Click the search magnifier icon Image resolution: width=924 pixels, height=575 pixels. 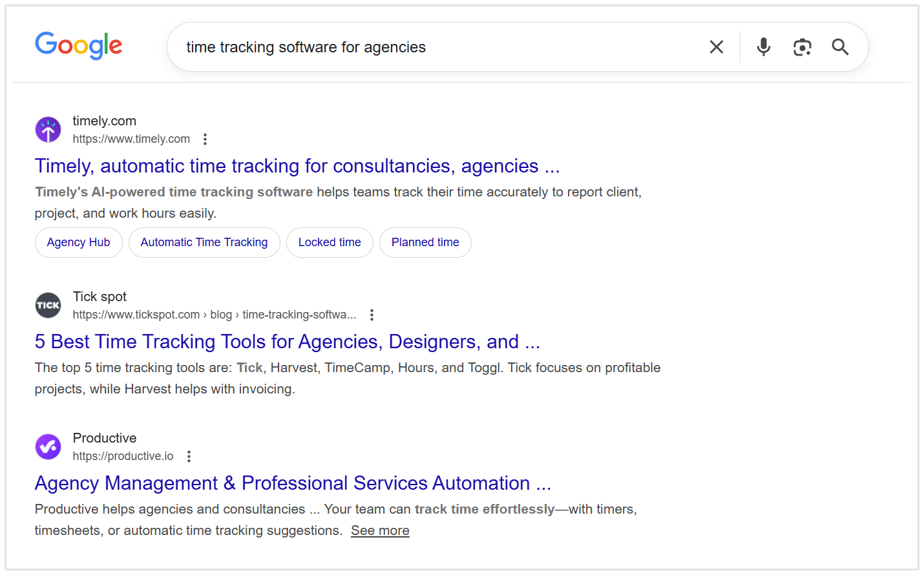pyautogui.click(x=840, y=47)
